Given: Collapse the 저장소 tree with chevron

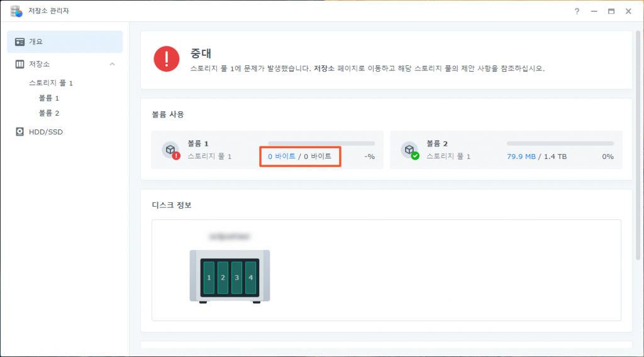Looking at the screenshot, I should coord(112,64).
